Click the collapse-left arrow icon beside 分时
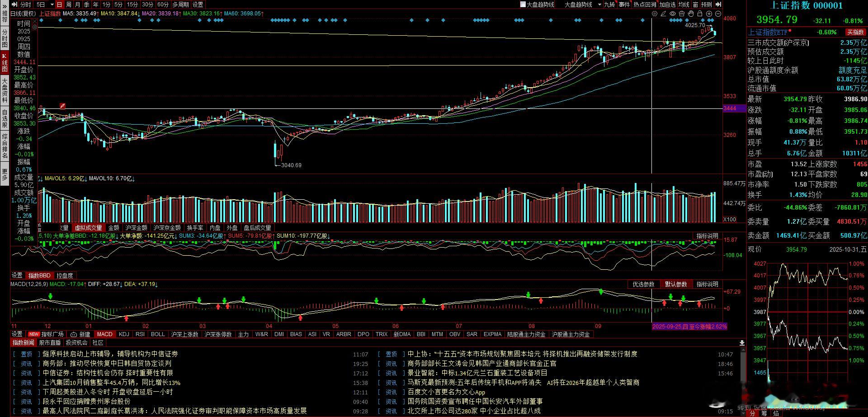Image resolution: width=868 pixels, height=417 pixels. coord(15,5)
